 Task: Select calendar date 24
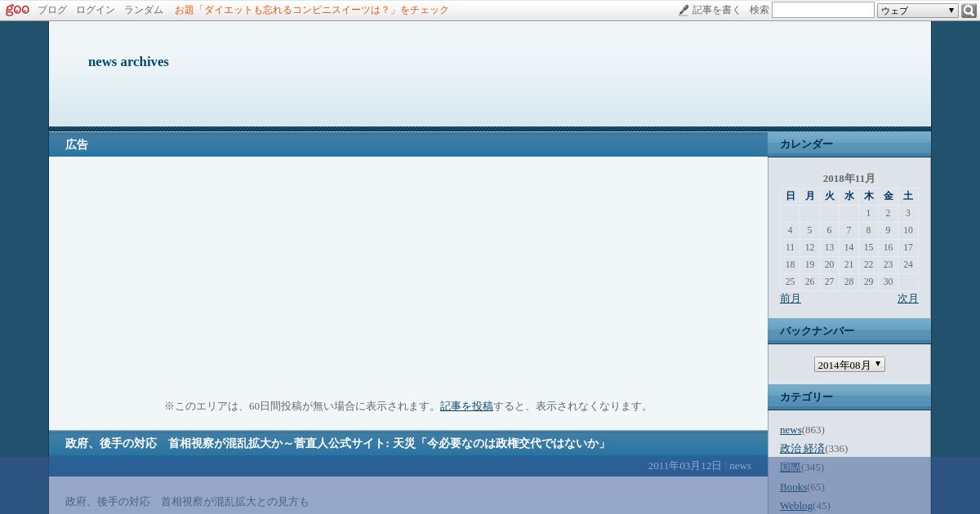[x=907, y=264]
